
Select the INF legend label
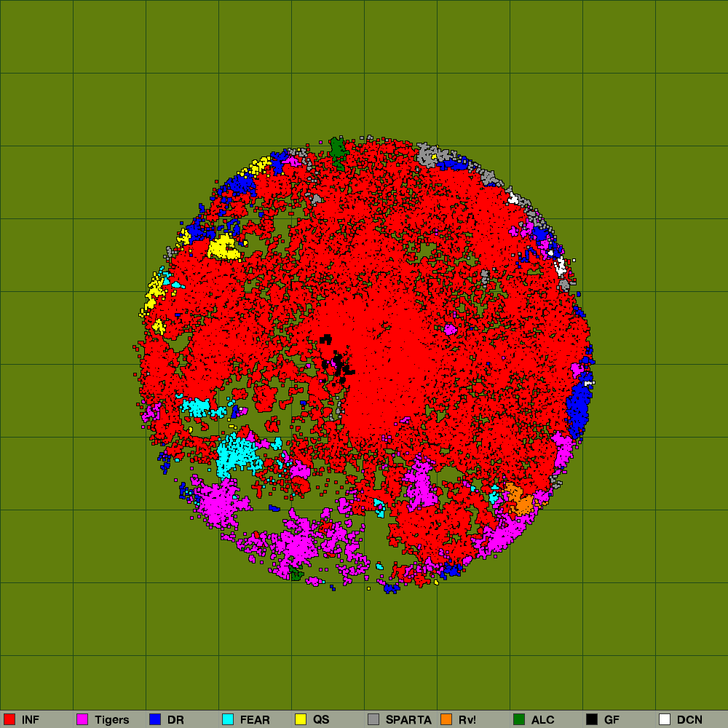[31, 720]
